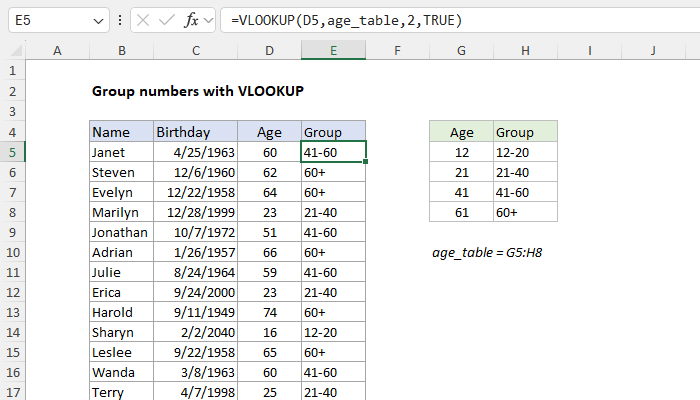Select column A header
Screen dimensions: 700x400
57,50
